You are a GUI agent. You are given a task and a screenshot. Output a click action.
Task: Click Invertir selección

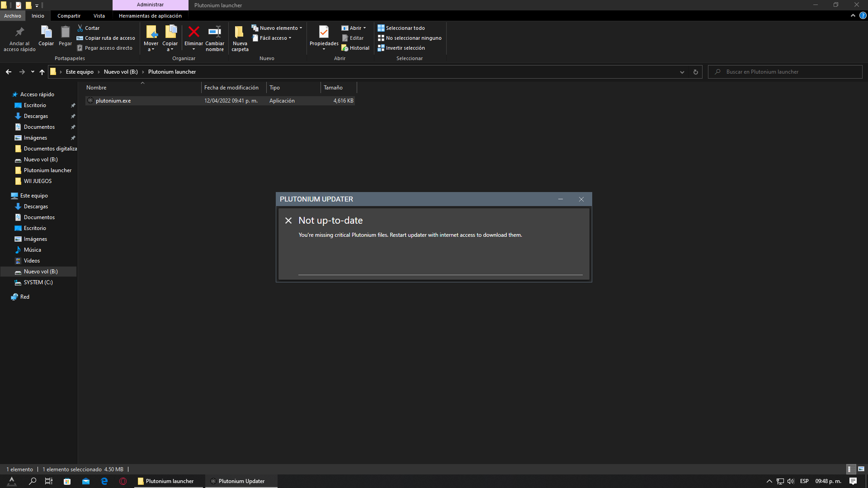(401, 48)
